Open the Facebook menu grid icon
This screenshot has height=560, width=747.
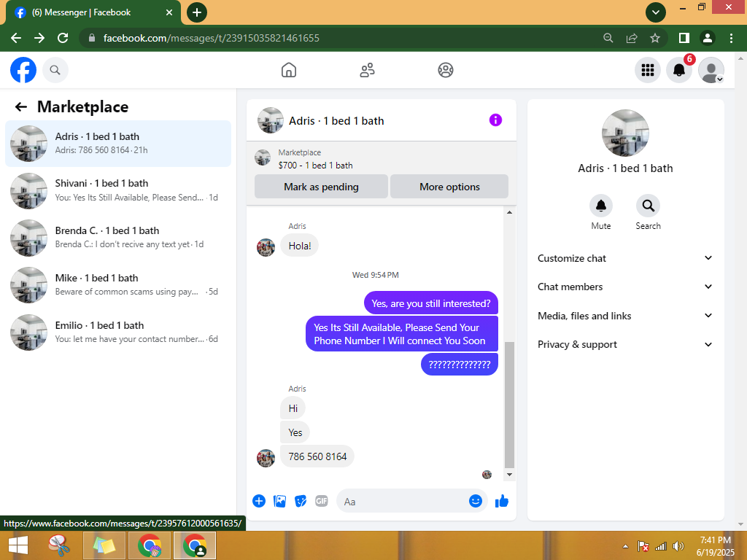point(648,70)
